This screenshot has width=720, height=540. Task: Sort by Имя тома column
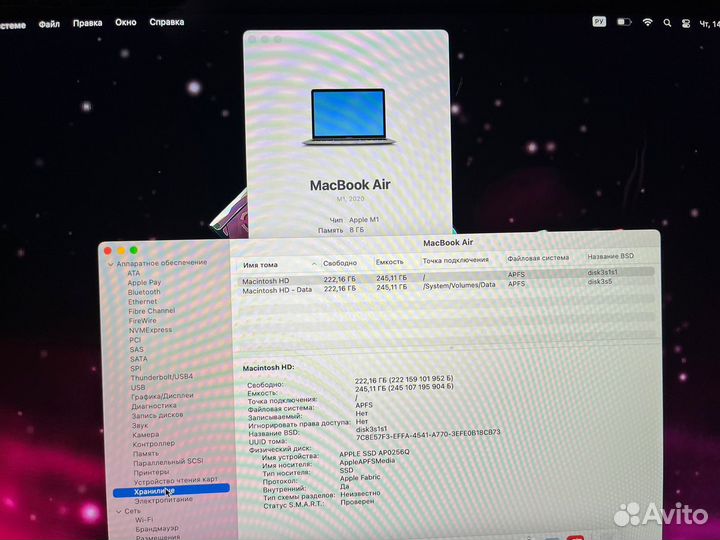260,265
